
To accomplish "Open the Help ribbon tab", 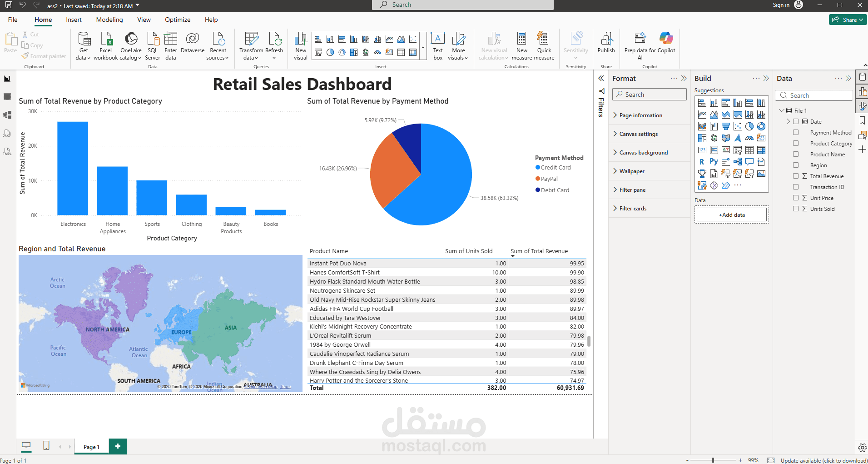I will [x=211, y=20].
